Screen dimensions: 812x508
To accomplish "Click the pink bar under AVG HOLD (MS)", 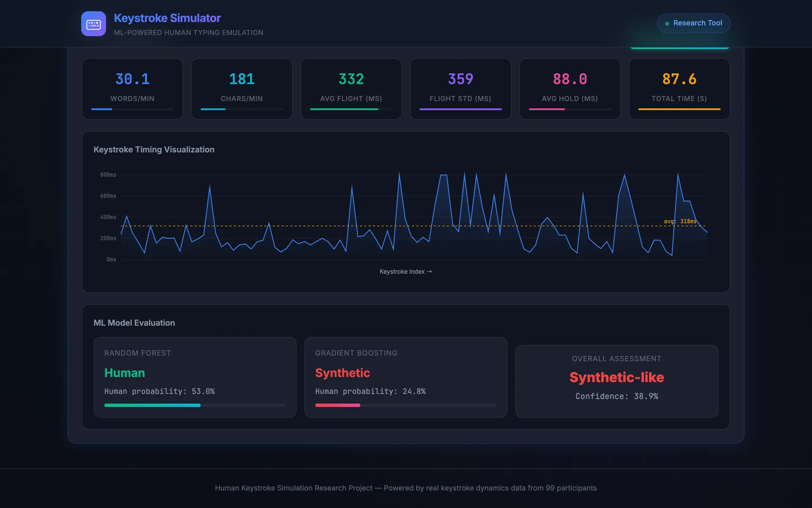I will pos(547,109).
